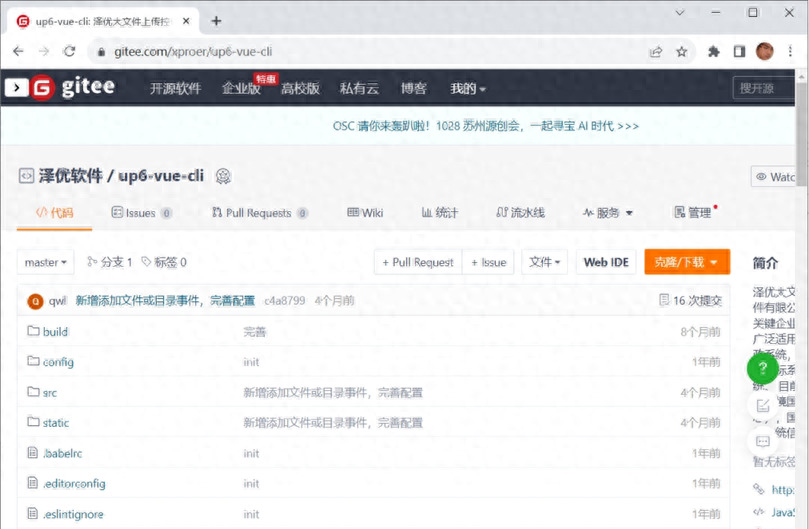
Task: Open the static folder
Action: click(56, 423)
